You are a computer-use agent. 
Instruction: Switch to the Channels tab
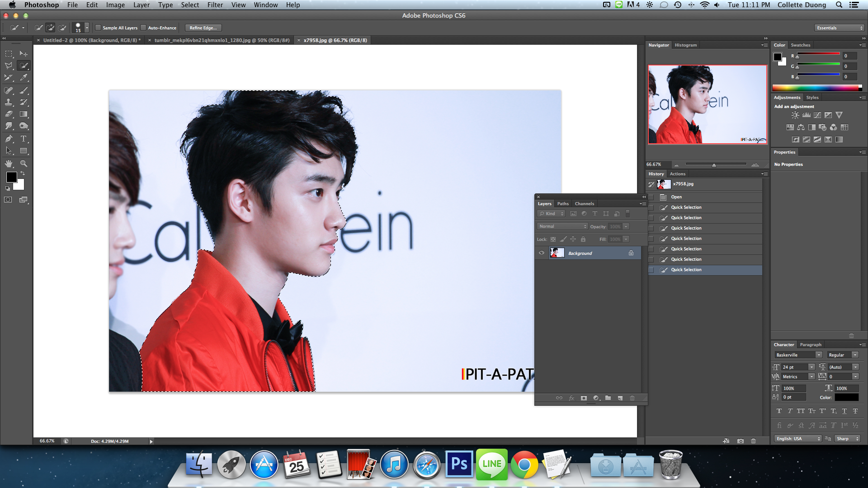(x=584, y=204)
